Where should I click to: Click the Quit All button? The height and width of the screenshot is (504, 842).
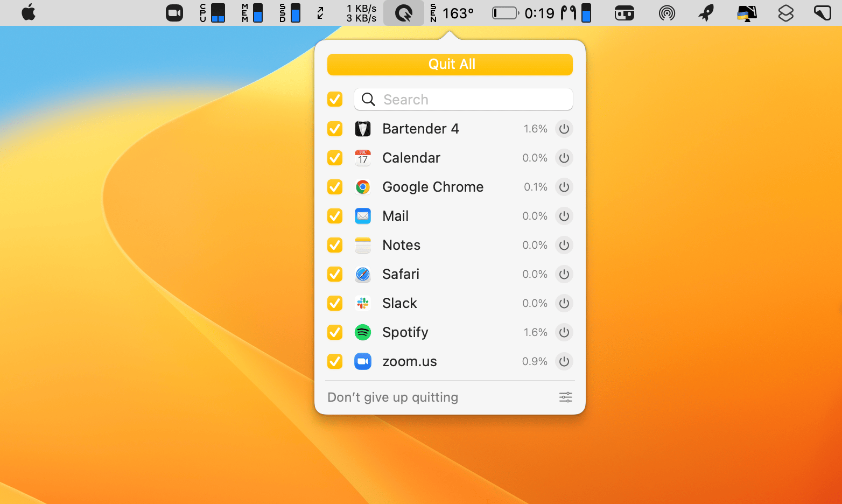[450, 65]
